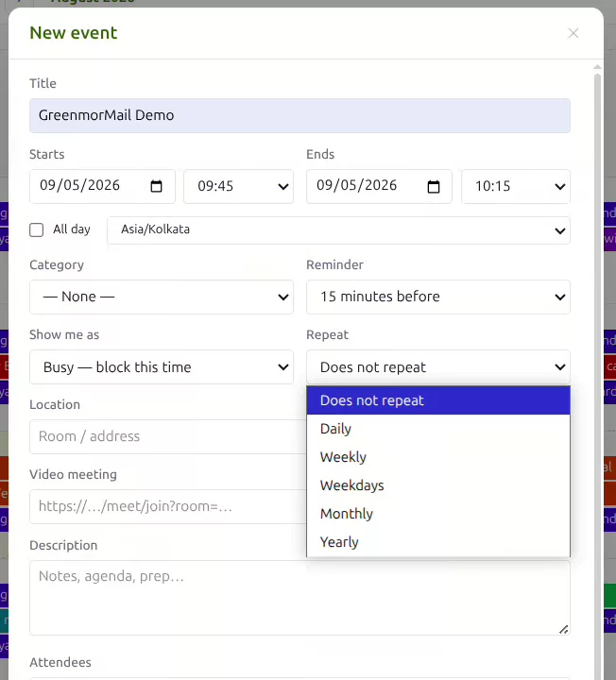Open the Category dropdown showing None
616x680 pixels.
pyautogui.click(x=162, y=297)
